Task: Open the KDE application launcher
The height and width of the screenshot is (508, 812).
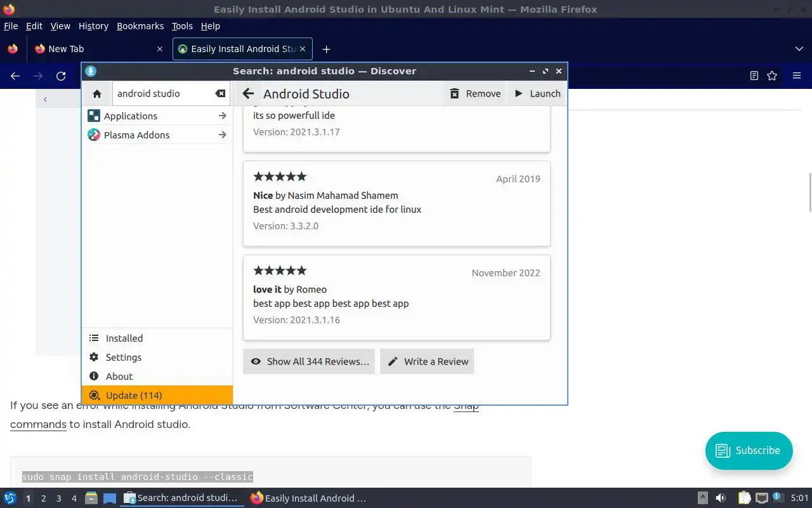Action: [x=10, y=498]
